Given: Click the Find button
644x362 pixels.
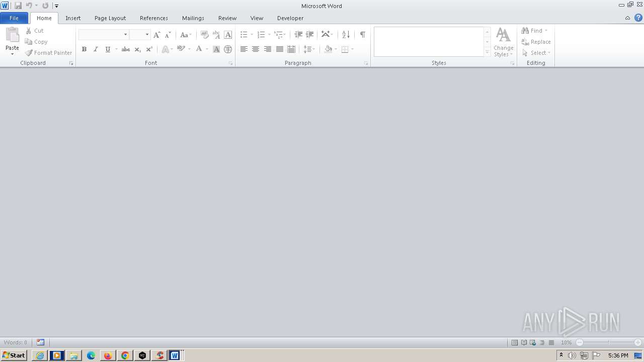Looking at the screenshot, I should 534,31.
